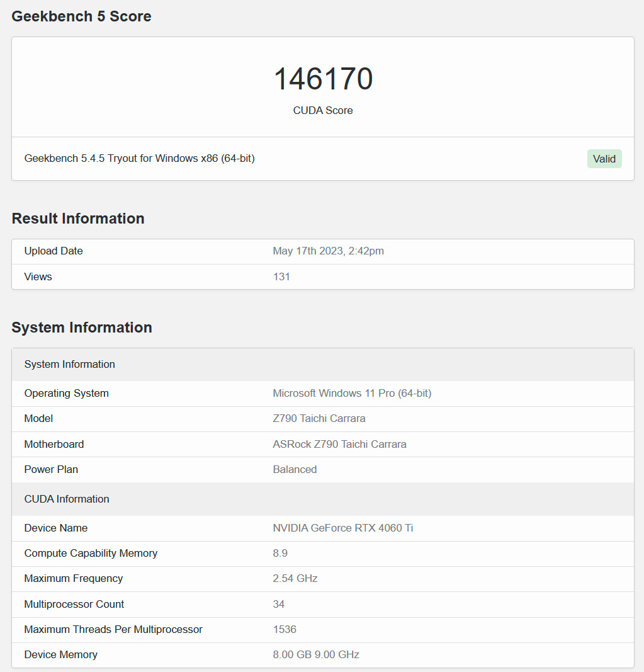Click the Geekbench 5 Score heading
Viewport: 644px width, 672px height.
[81, 16]
